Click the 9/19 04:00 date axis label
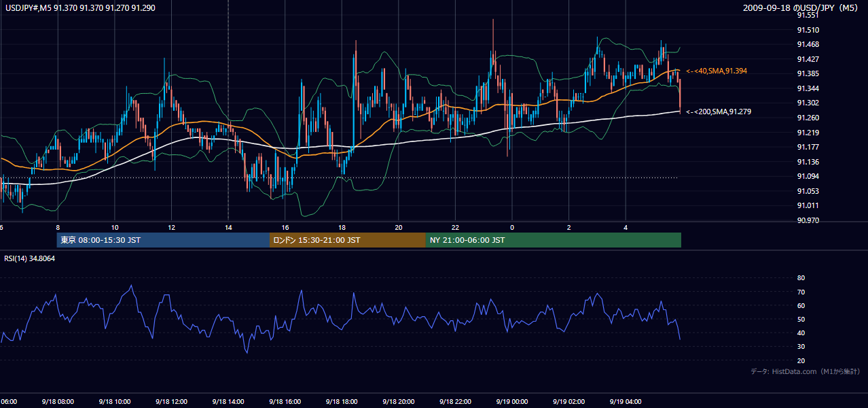The width and height of the screenshot is (868, 408). tap(626, 402)
